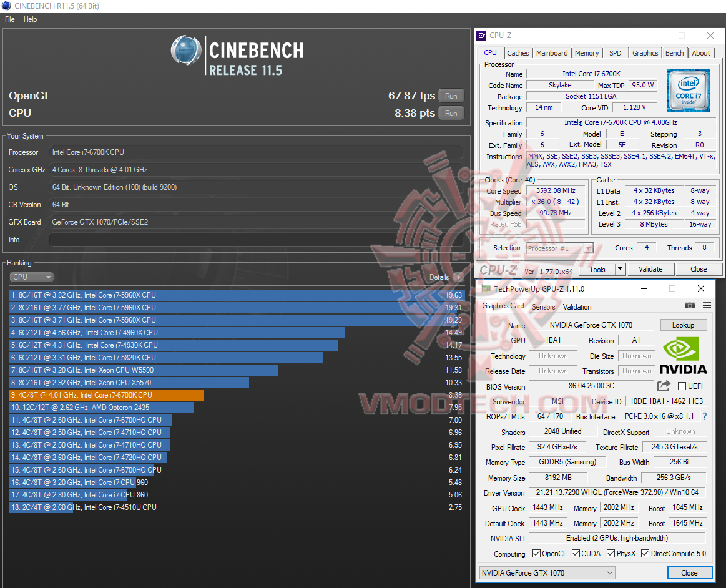This screenshot has height=588, width=726.
Task: Open the Help menu in Cinebench
Action: (x=31, y=19)
